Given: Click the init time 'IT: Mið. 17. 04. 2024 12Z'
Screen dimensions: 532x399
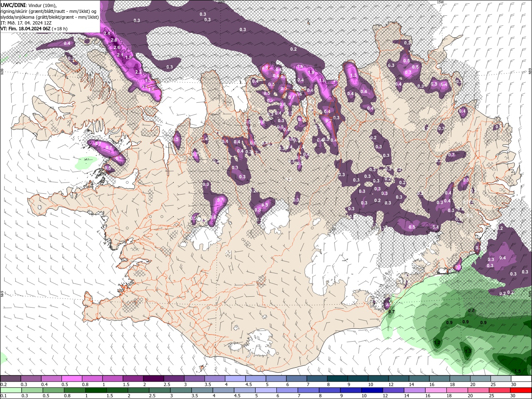Looking at the screenshot, I should 26,23.
